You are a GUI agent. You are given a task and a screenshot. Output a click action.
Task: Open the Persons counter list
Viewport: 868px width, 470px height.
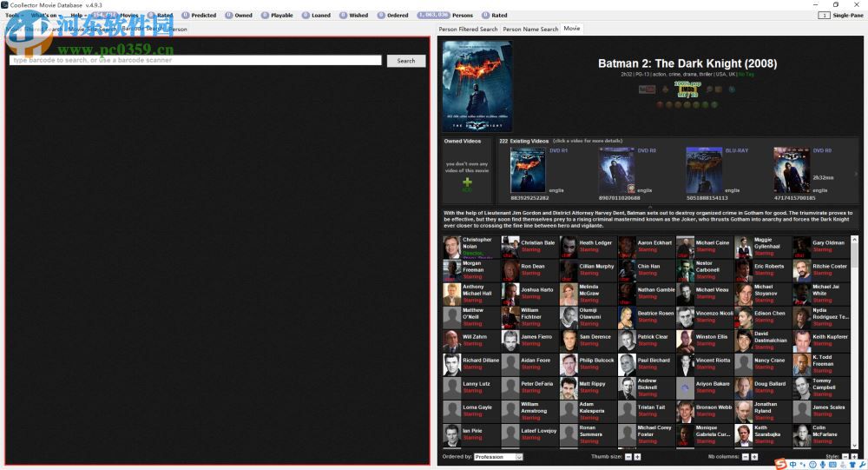click(x=445, y=16)
